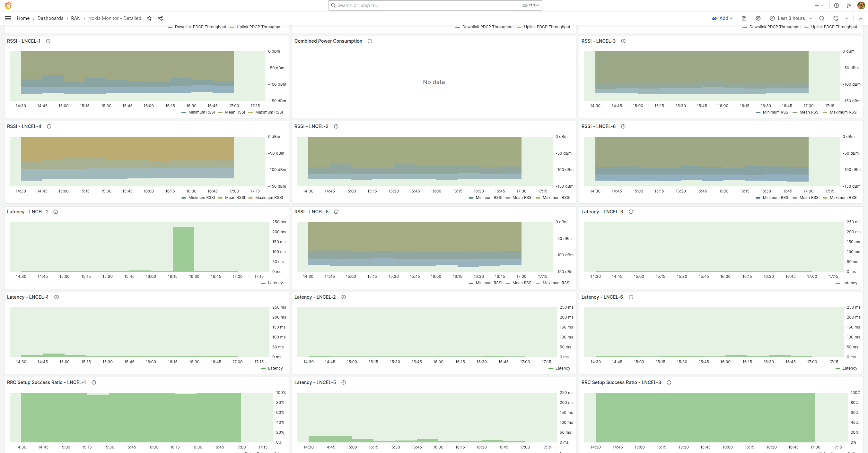
Task: Click the No data message area
Action: pyautogui.click(x=434, y=82)
